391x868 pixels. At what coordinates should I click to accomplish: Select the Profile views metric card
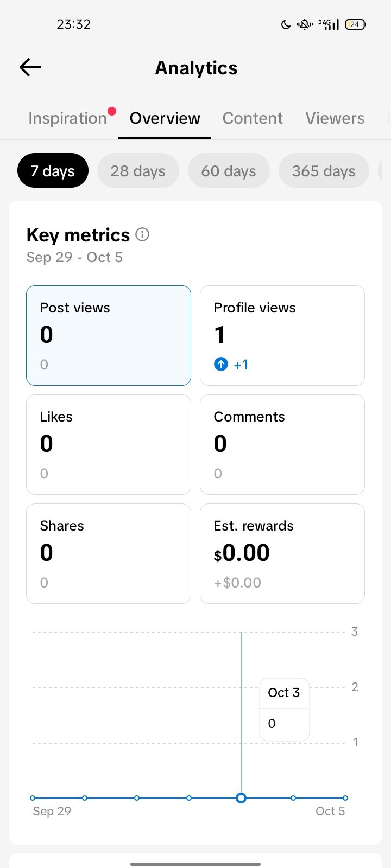(282, 335)
